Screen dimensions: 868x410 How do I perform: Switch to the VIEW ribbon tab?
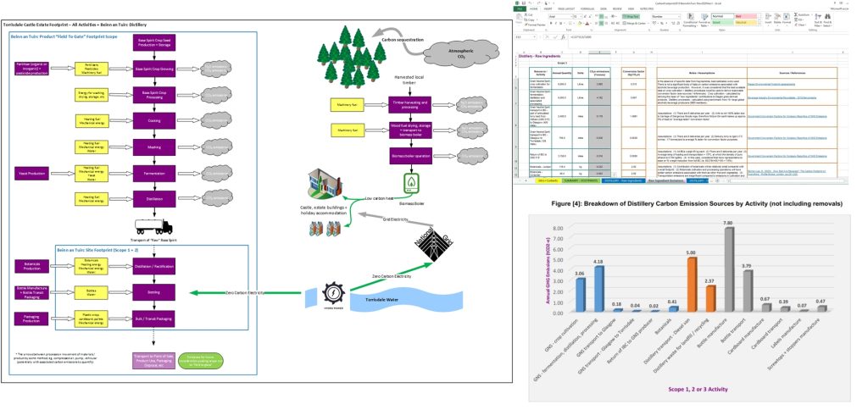(x=631, y=8)
